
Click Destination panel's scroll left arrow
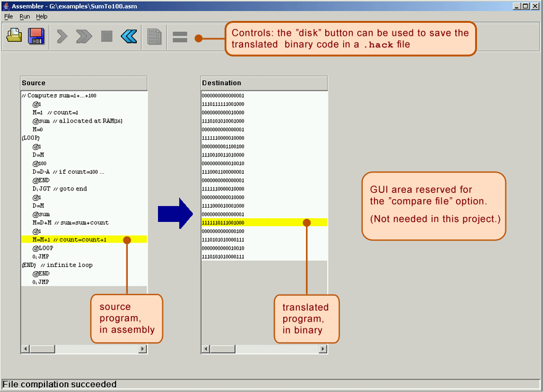206,349
